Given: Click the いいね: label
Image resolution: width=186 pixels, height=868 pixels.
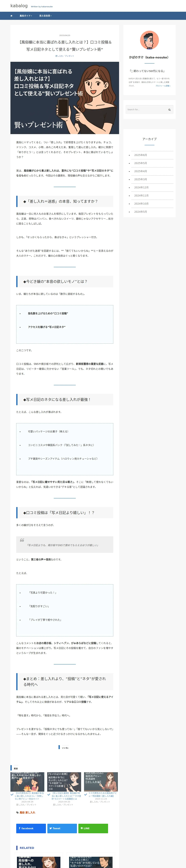Looking at the screenshot, I should click(x=65, y=748).
